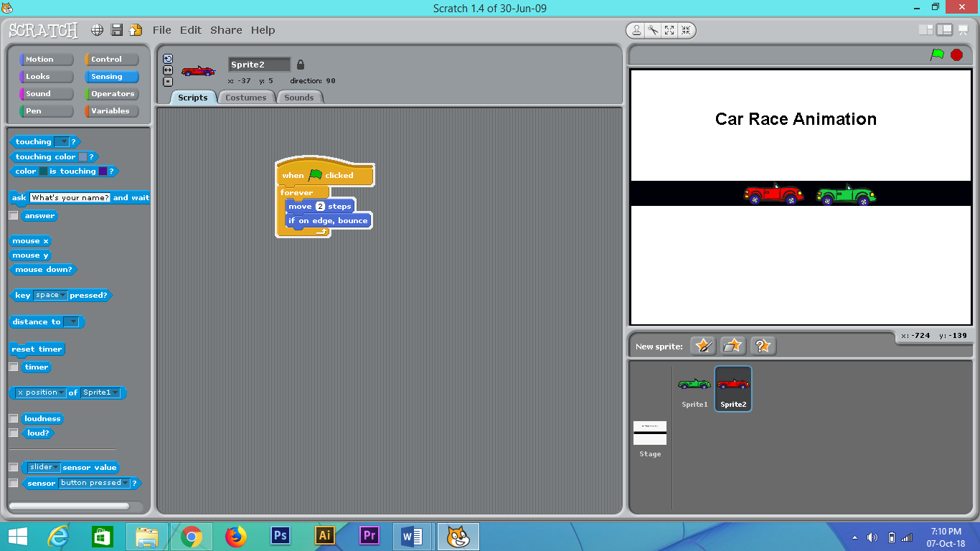Viewport: 980px width, 551px height.
Task: Select the duplicate stamp tool
Action: click(x=637, y=30)
